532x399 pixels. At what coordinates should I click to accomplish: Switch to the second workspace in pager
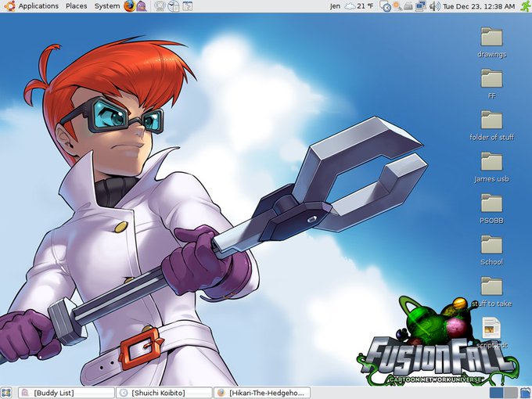511,393
